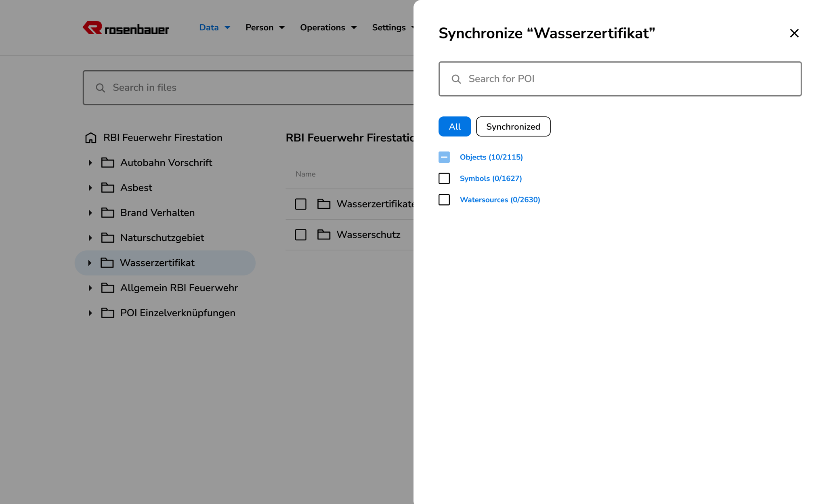The width and height of the screenshot is (827, 504).
Task: Open the Operations dropdown menu
Action: point(323,27)
